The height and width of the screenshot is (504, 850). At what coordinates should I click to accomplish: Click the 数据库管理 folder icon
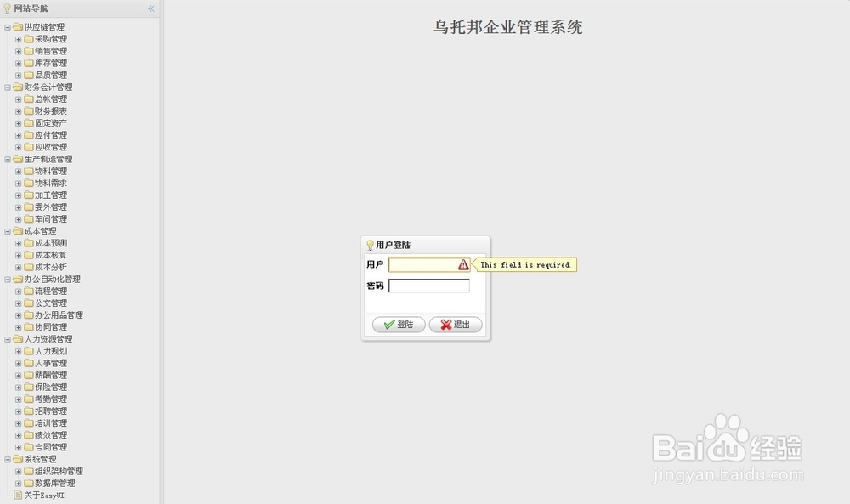30,483
